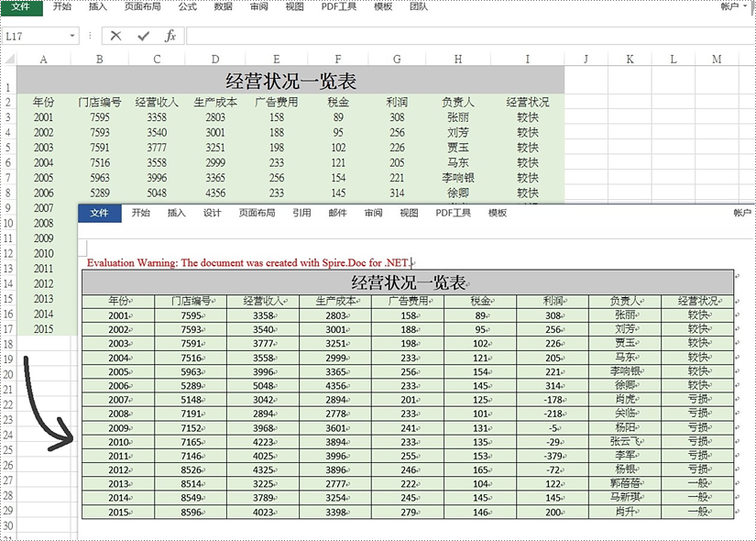
Task: Select Excel row 5 header
Action: [8, 148]
